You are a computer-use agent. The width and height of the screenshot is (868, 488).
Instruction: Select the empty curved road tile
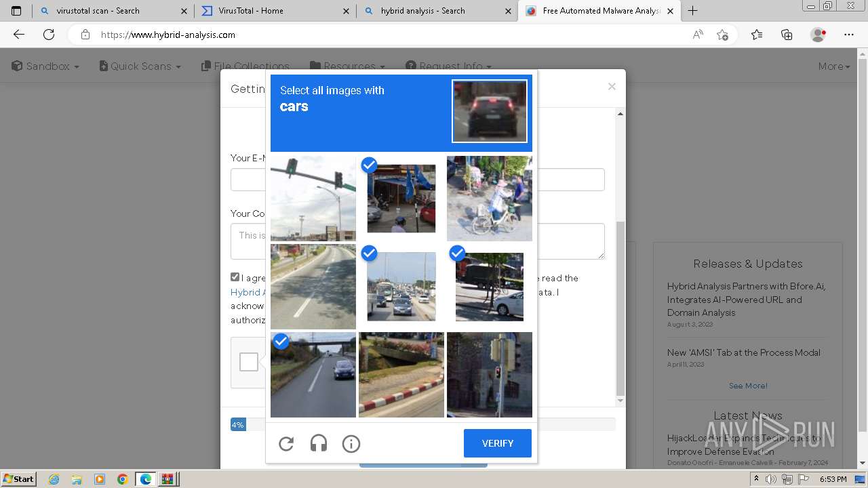pyautogui.click(x=313, y=287)
